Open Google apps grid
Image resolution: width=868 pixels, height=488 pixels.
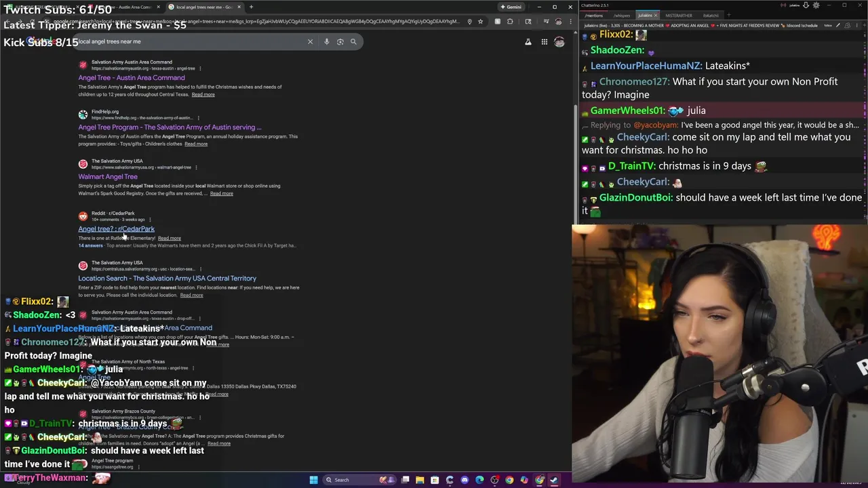tap(544, 42)
